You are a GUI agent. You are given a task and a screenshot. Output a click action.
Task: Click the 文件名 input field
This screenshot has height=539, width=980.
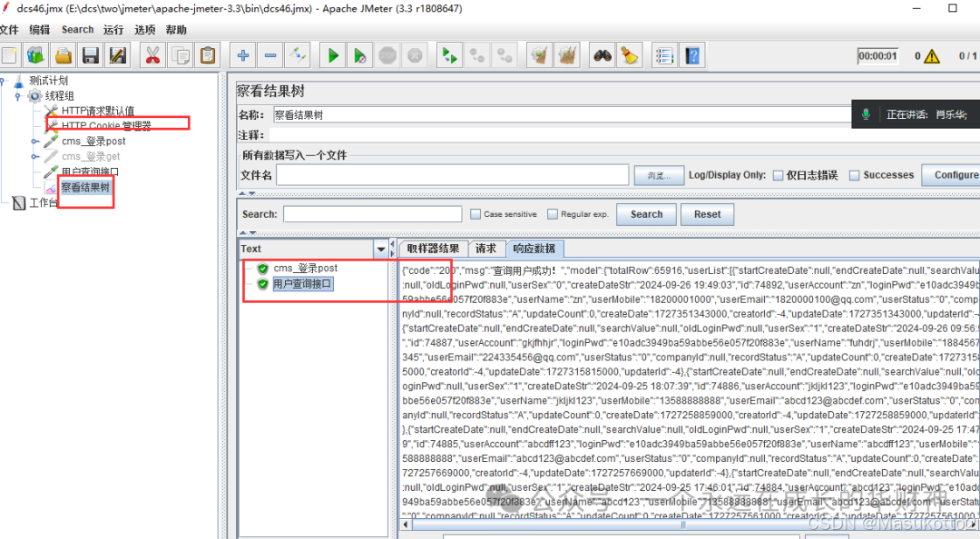coord(453,175)
